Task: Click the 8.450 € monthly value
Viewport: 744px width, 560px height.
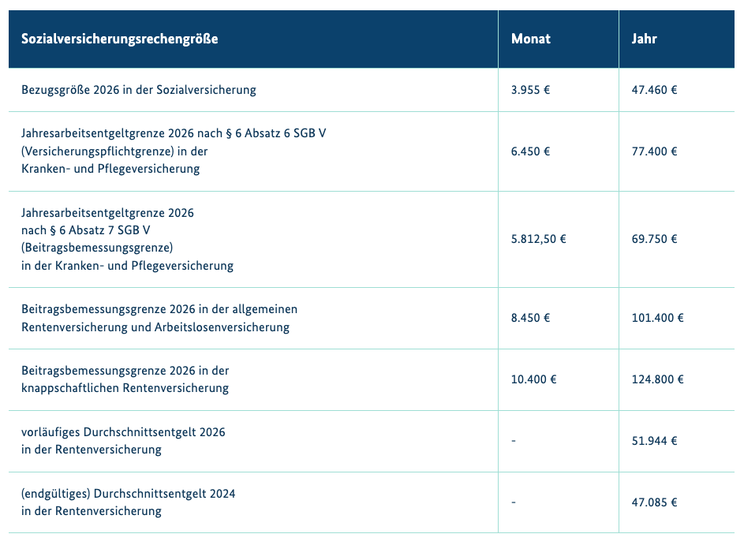Action: [x=530, y=318]
